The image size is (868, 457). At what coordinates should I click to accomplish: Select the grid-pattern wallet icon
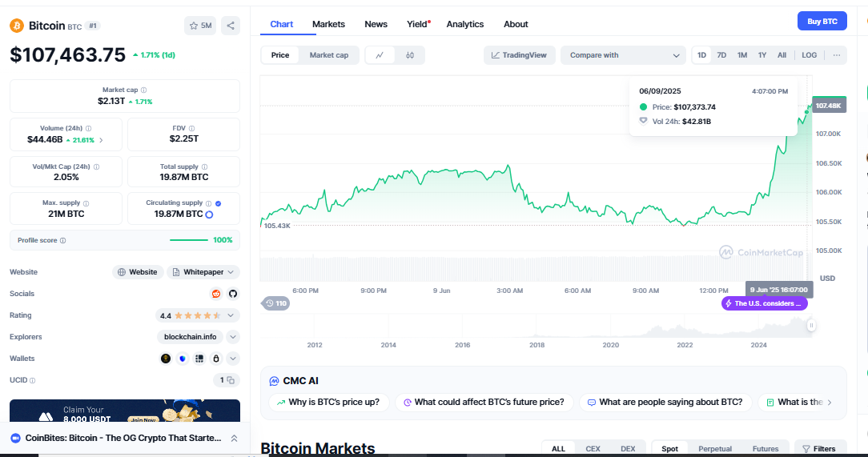point(199,359)
